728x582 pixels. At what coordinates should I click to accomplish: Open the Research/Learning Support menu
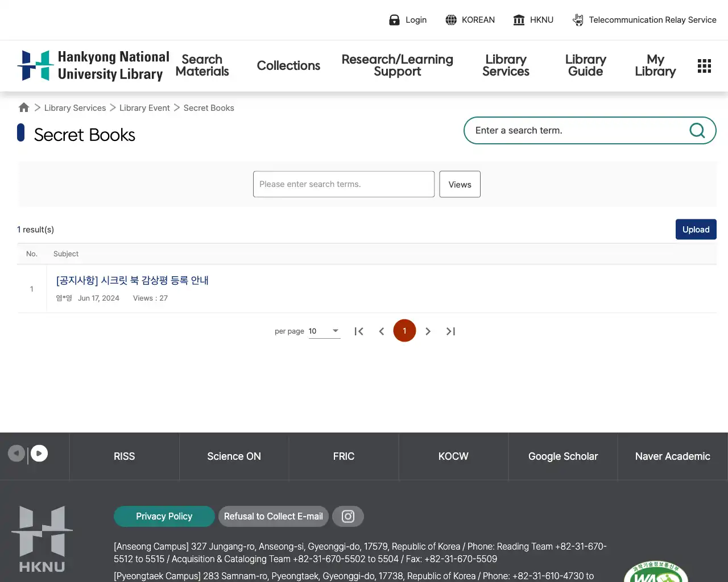click(397, 65)
